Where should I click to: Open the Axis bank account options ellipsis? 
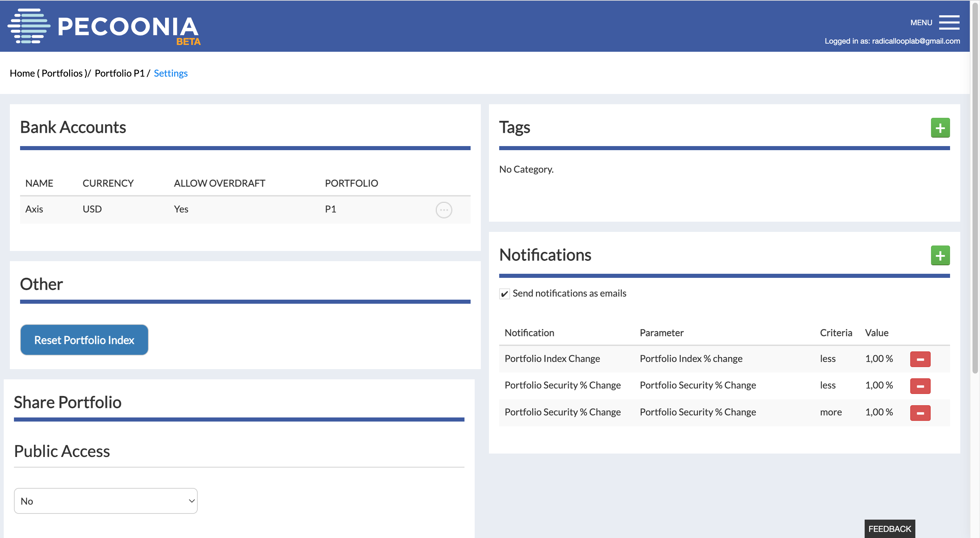pos(444,210)
